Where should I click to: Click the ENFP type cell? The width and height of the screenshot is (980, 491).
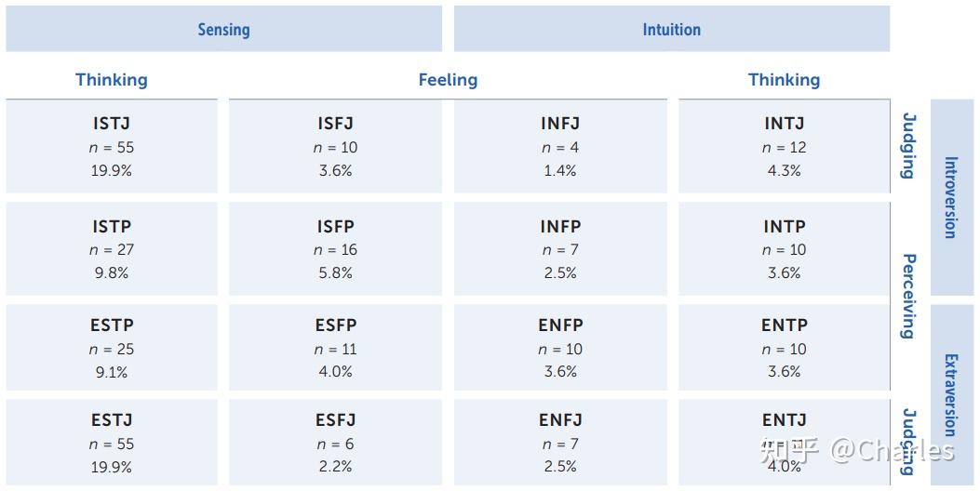pos(560,348)
